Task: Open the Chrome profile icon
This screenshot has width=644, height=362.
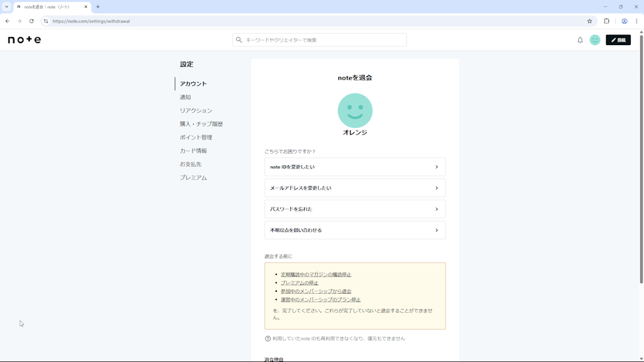Action: coord(624,21)
